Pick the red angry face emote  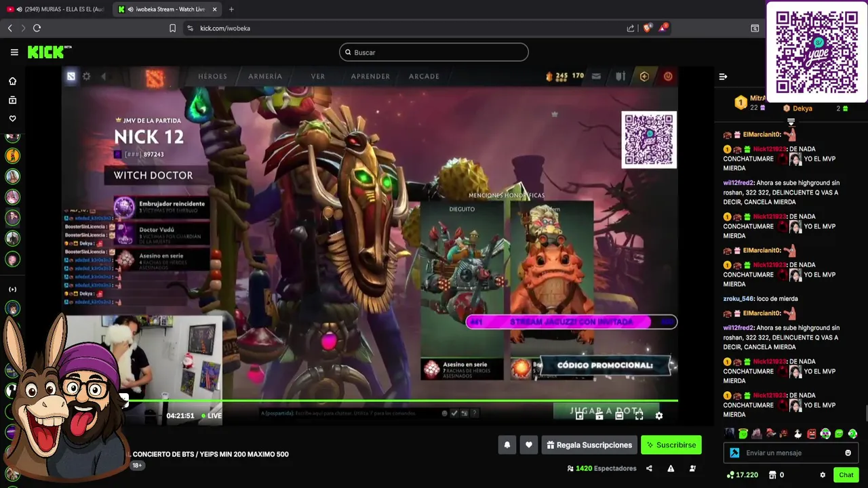[x=812, y=434]
